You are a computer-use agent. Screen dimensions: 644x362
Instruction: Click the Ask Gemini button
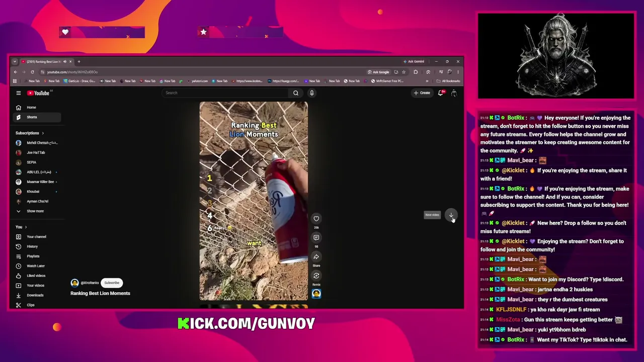pos(414,61)
